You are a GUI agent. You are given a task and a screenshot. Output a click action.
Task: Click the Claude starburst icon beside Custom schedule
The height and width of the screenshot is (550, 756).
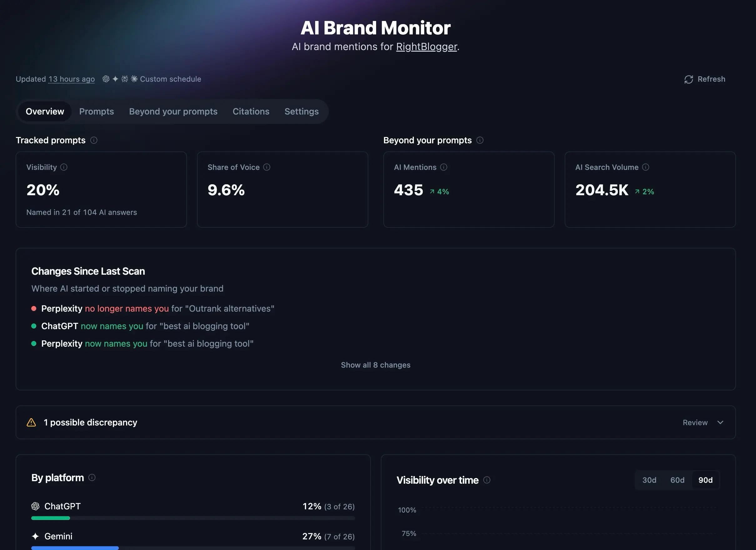(134, 79)
